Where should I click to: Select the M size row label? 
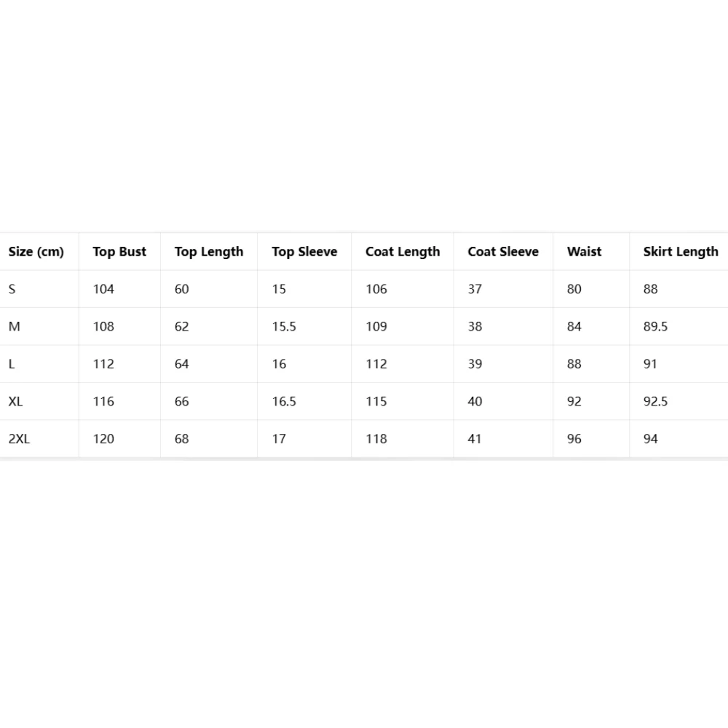[x=14, y=326]
